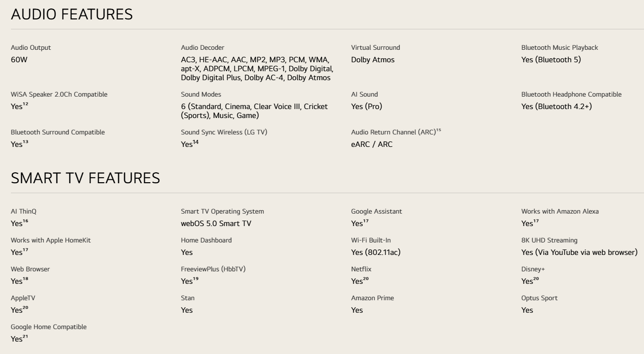Click footnote 18 under Web Browser

25,278
